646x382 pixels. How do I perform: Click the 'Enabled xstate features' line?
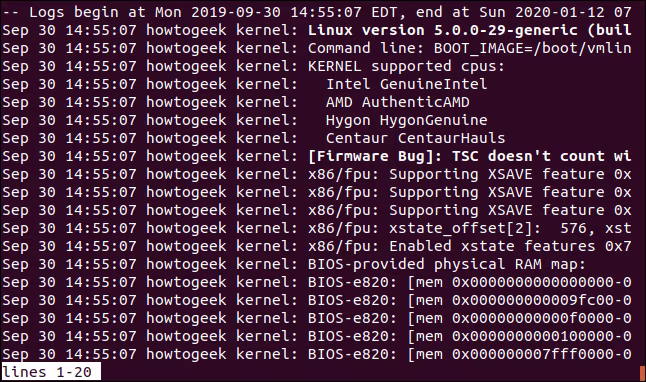pos(316,246)
